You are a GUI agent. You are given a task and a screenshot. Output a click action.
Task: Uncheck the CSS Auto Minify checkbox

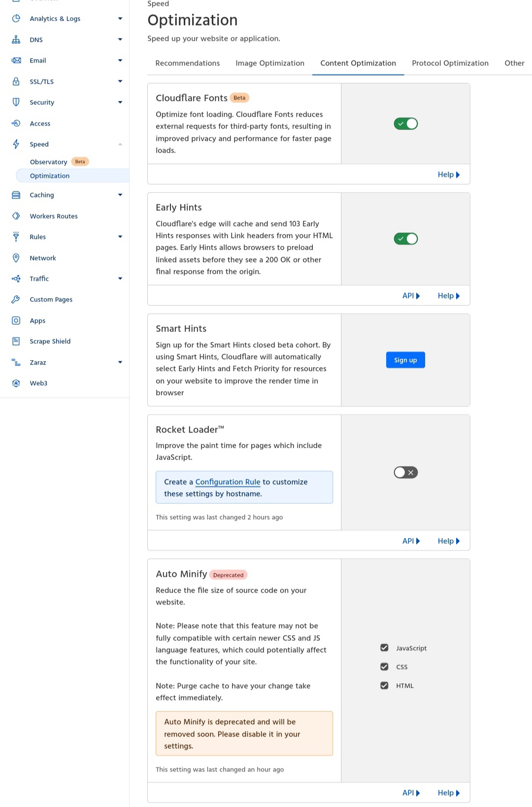pyautogui.click(x=385, y=667)
